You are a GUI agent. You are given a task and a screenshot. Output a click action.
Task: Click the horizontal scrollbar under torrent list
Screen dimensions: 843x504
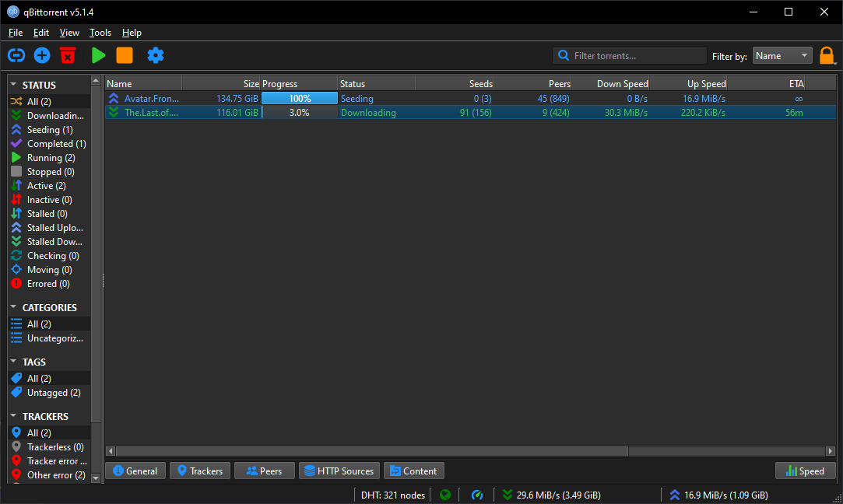[x=372, y=451]
